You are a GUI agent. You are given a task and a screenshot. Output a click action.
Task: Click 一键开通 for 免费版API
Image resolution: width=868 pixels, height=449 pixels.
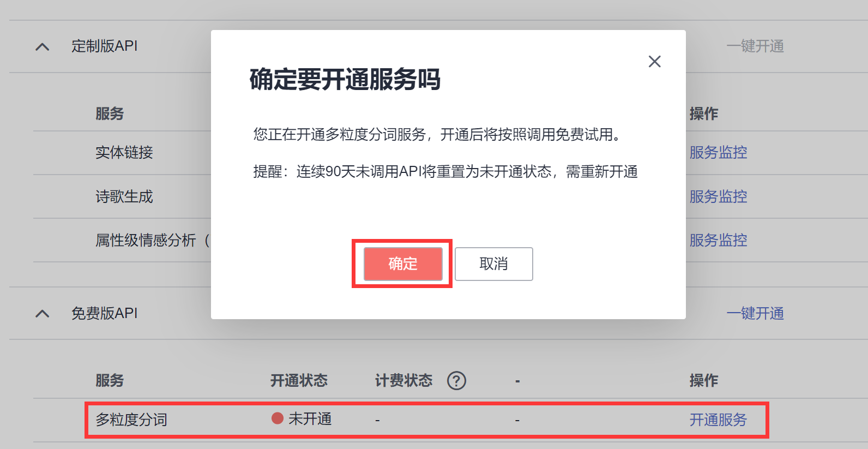coord(755,313)
